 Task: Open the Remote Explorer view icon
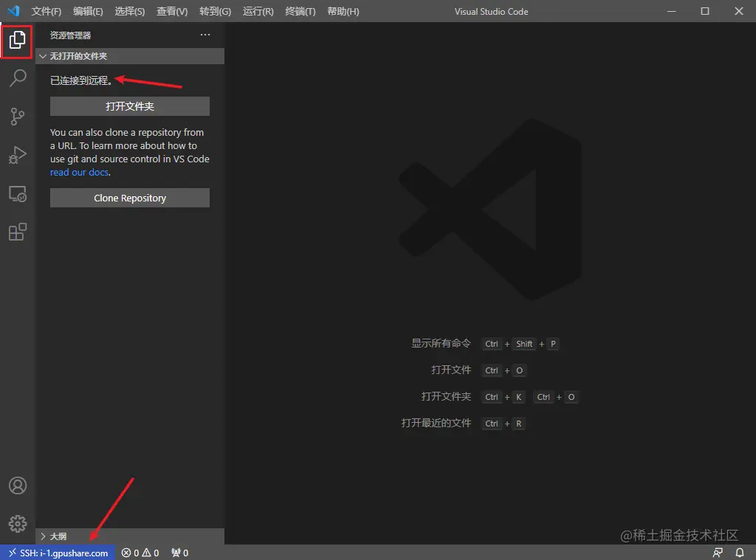(x=18, y=194)
